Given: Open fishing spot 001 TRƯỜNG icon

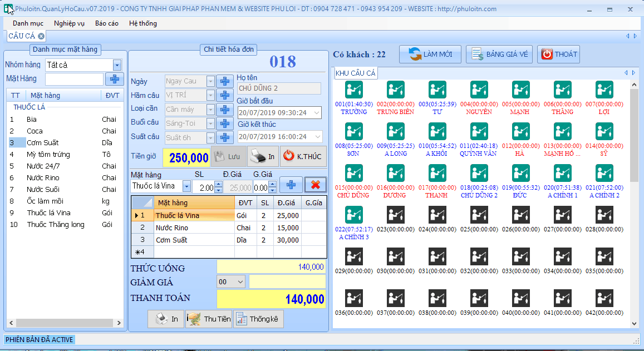Looking at the screenshot, I should pos(353,90).
